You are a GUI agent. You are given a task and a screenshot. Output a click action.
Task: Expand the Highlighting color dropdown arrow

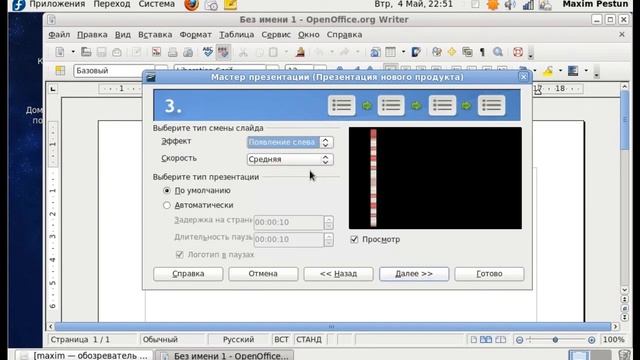(560, 71)
